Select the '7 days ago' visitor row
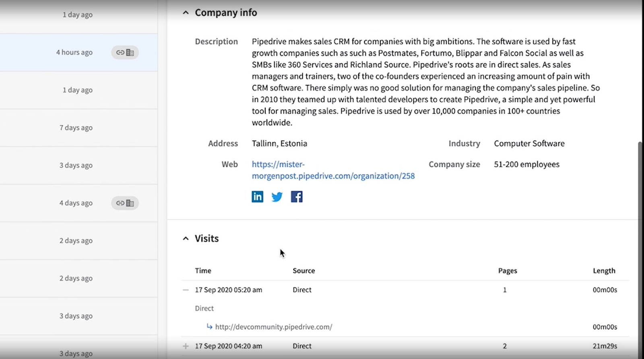This screenshot has height=359, width=644. pyautogui.click(x=78, y=128)
